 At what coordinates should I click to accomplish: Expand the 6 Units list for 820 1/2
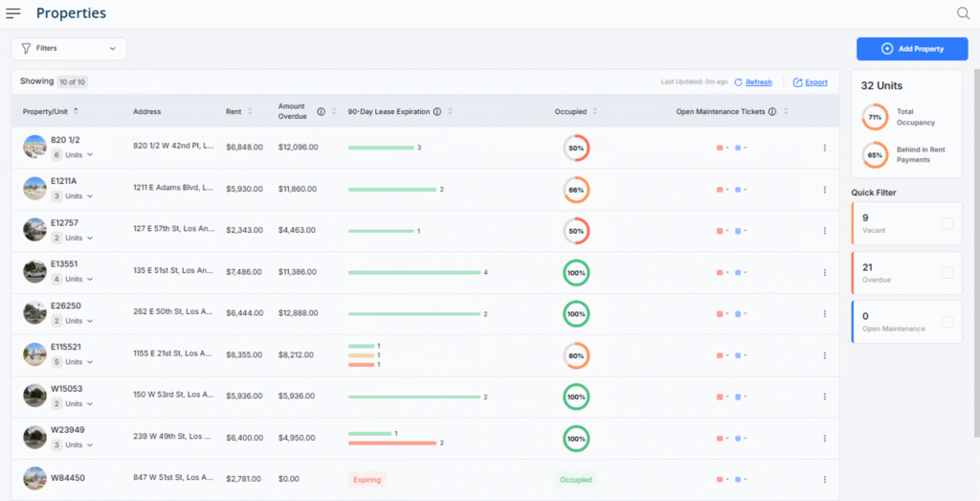77,155
